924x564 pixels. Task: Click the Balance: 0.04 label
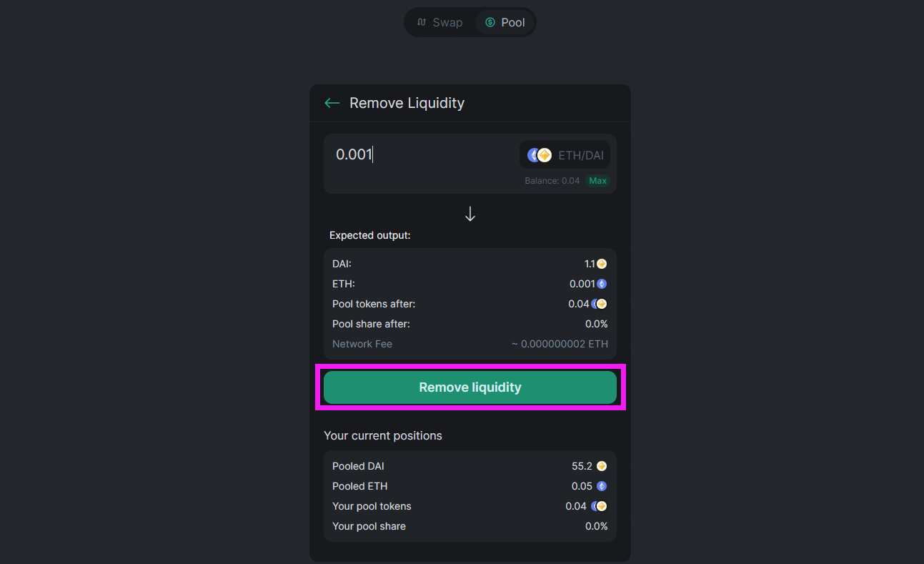coord(552,181)
